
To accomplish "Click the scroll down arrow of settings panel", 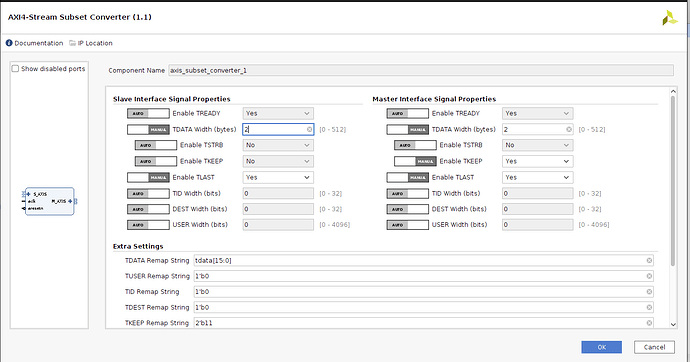I will click(673, 324).
